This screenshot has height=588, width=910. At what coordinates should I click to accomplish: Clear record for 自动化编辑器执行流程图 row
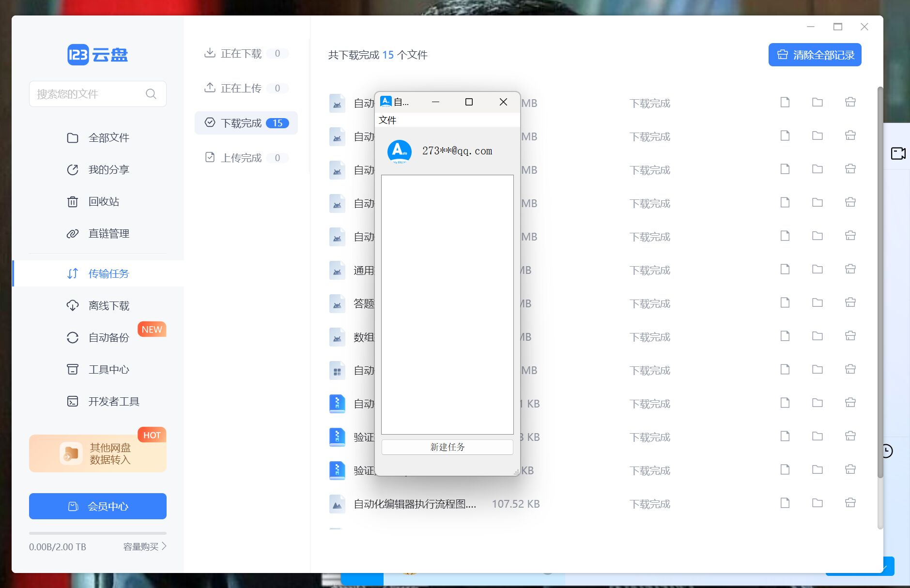(850, 503)
